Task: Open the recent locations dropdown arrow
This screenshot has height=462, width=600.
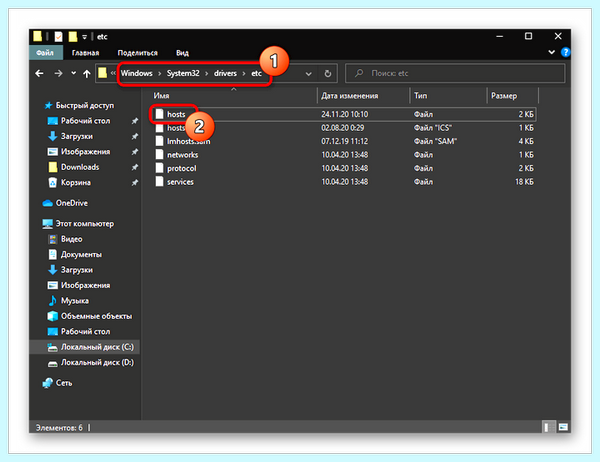Action: coord(73,73)
